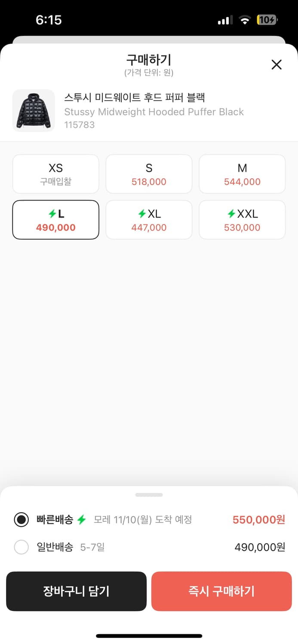This screenshot has width=298, height=644.
Task: Tap the lightning icon on size XL
Action: pyautogui.click(x=141, y=213)
